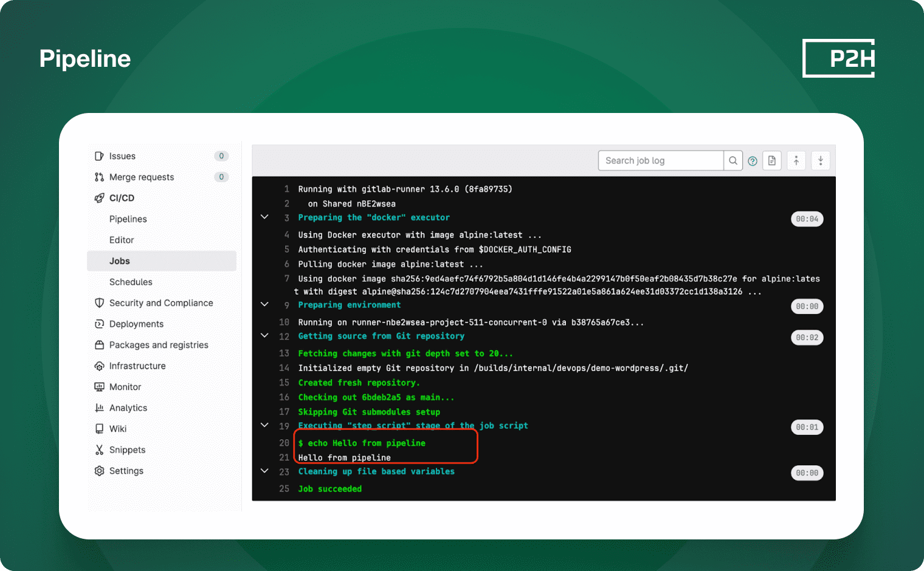924x571 pixels.
Task: Collapse the Cleaning up file based variables section
Action: click(264, 471)
